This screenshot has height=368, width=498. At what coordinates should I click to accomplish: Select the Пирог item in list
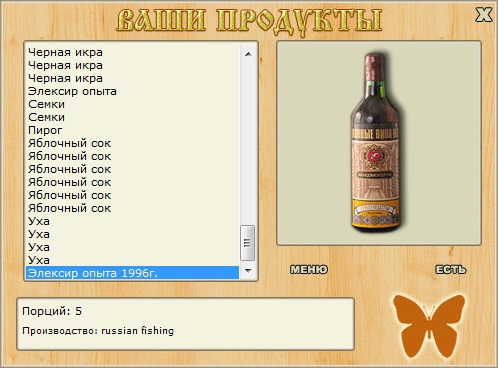[132, 130]
